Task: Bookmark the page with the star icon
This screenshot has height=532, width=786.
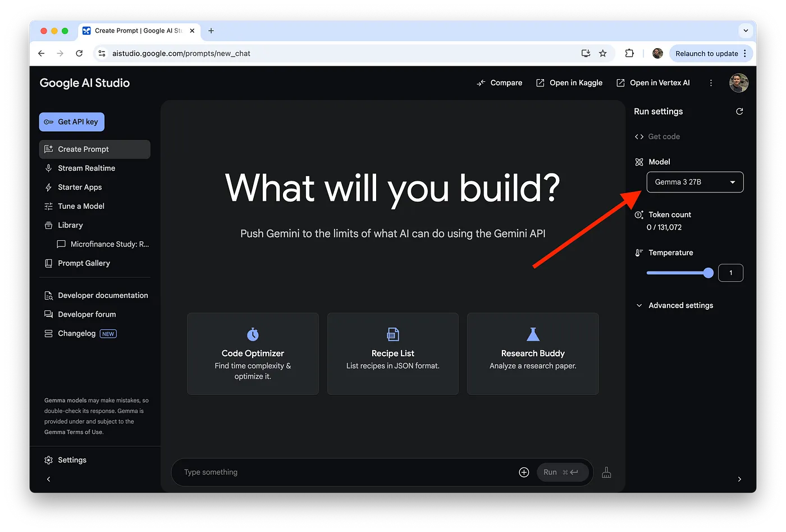Action: pos(603,53)
